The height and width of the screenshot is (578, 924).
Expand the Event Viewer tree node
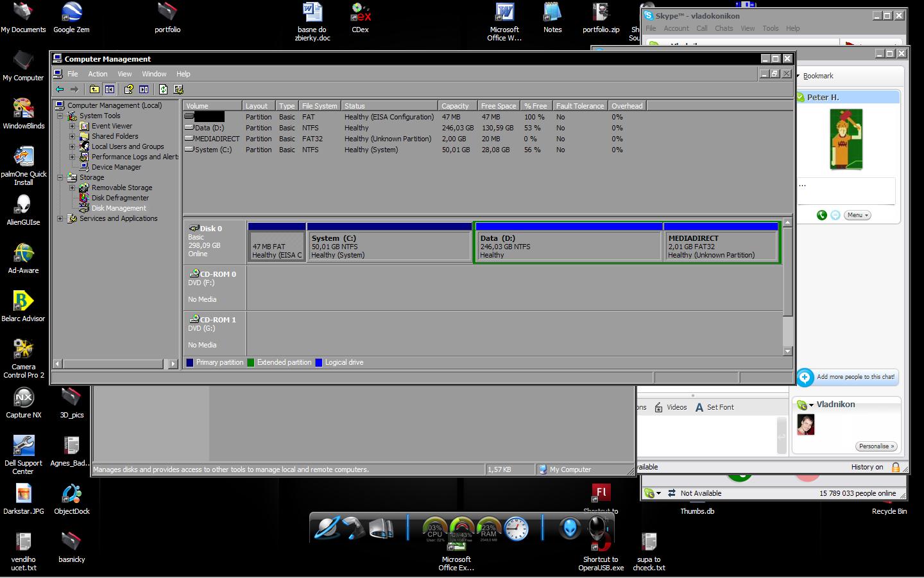click(x=73, y=126)
